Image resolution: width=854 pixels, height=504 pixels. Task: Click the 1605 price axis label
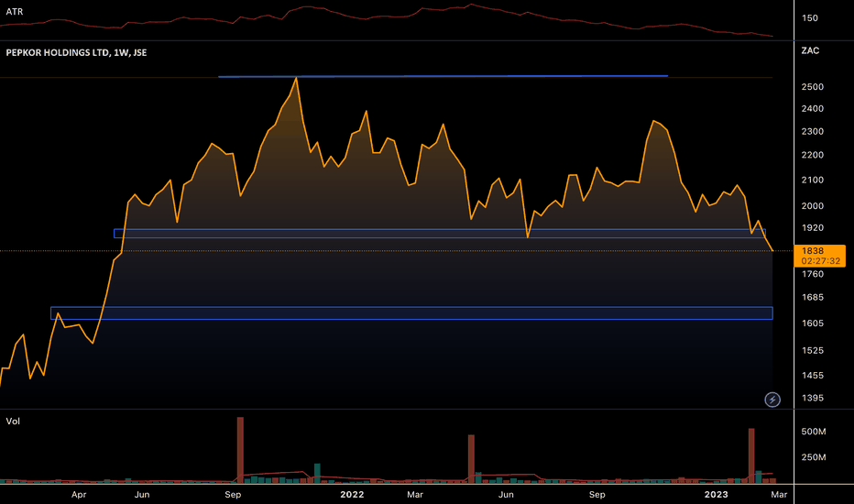point(813,323)
